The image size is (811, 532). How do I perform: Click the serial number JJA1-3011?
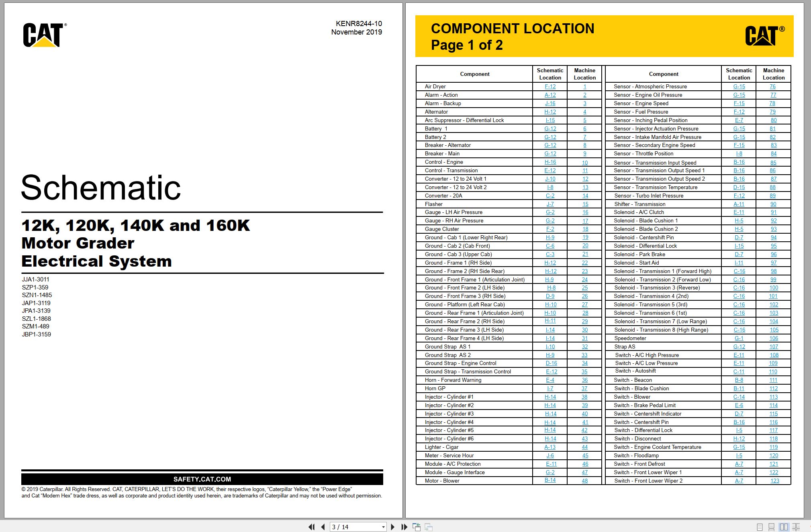(36, 279)
